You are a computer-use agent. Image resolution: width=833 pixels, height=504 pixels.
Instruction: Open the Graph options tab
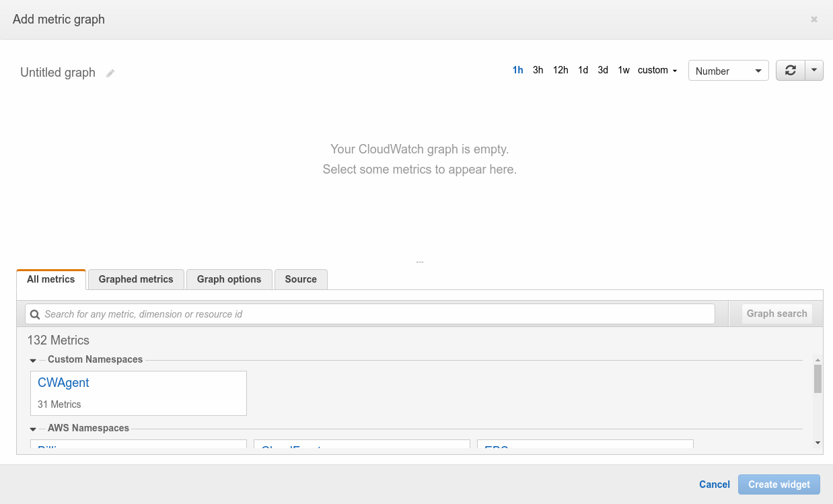(x=229, y=279)
